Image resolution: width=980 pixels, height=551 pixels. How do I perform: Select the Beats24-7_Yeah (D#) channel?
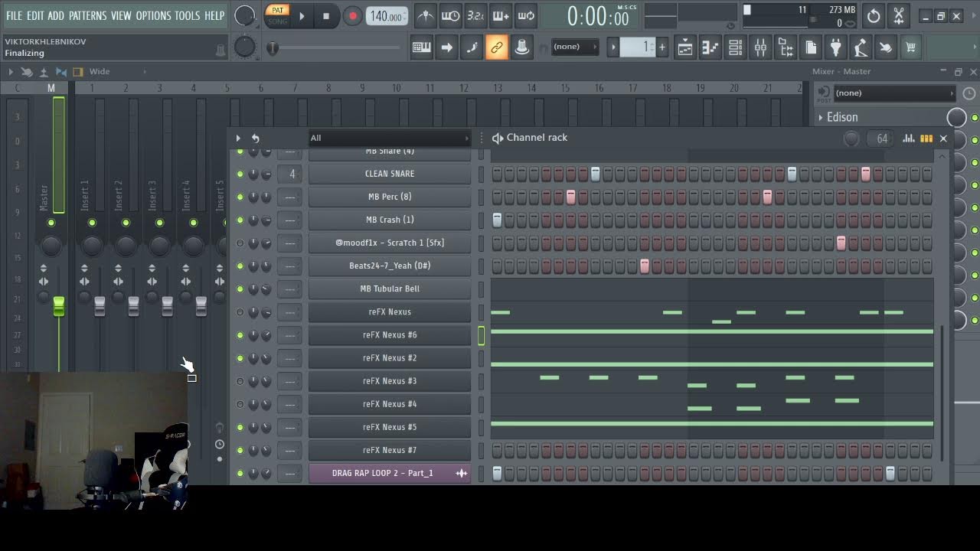pos(390,266)
